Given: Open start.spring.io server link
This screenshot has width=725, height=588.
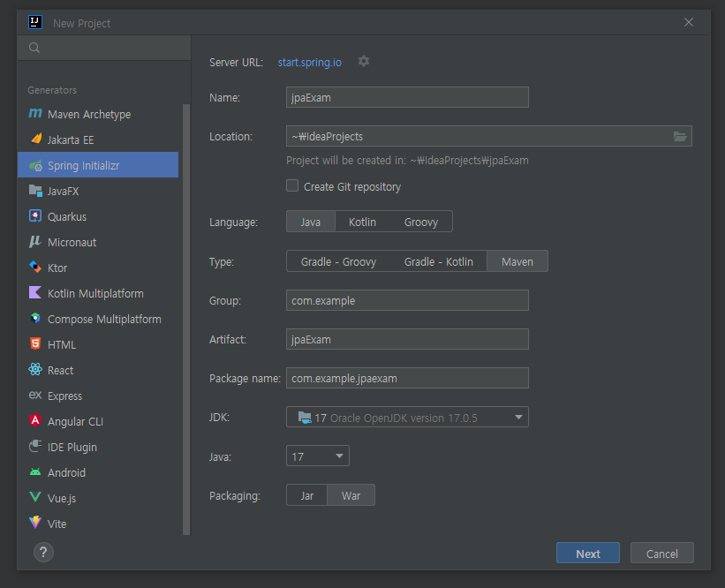Looking at the screenshot, I should click(x=309, y=63).
